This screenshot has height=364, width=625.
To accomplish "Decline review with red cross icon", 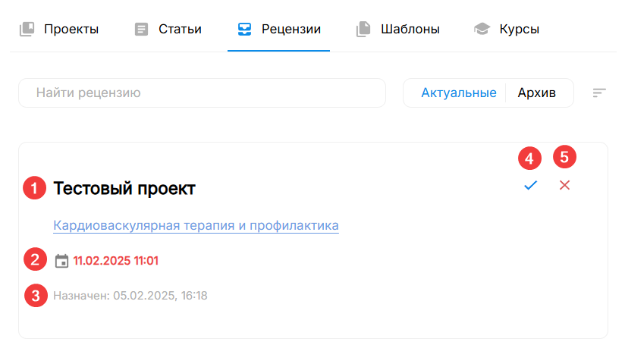I will click(x=564, y=185).
